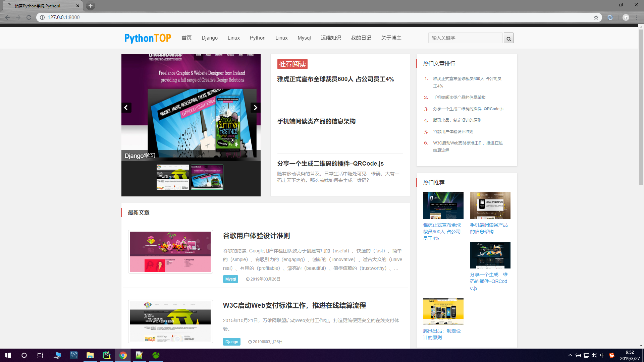The width and height of the screenshot is (644, 362).
Task: Open recommended article 分享一个生成二维码的插件
Action: tap(330, 164)
